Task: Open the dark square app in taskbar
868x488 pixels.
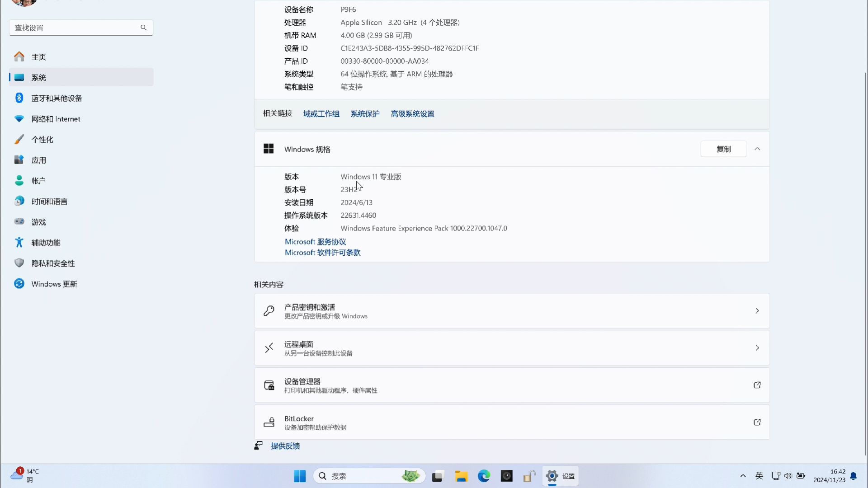Action: (x=507, y=476)
